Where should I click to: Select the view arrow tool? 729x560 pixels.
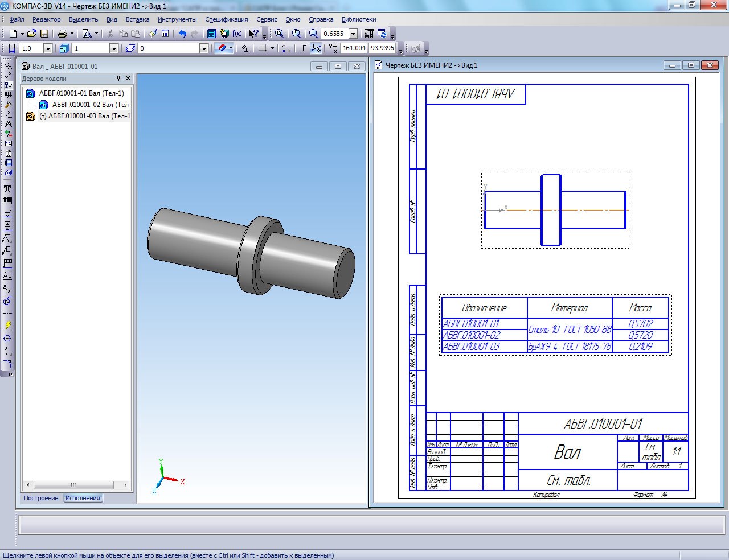coord(7,289)
